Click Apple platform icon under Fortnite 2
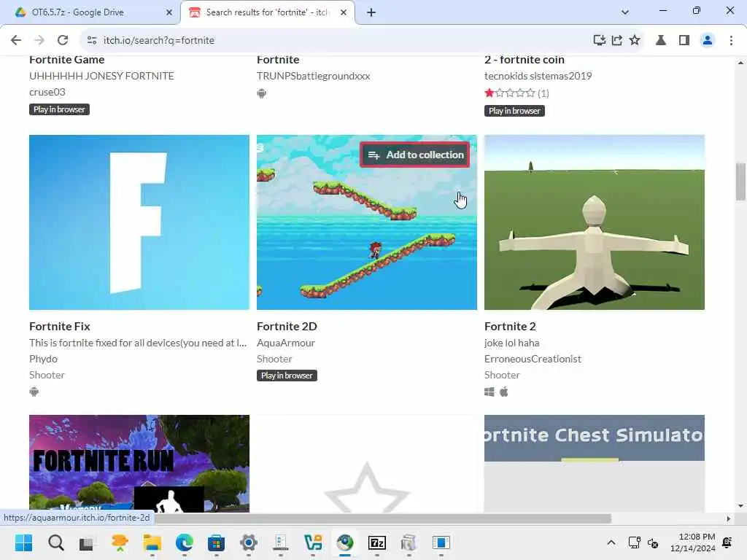The image size is (747, 560). [504, 392]
